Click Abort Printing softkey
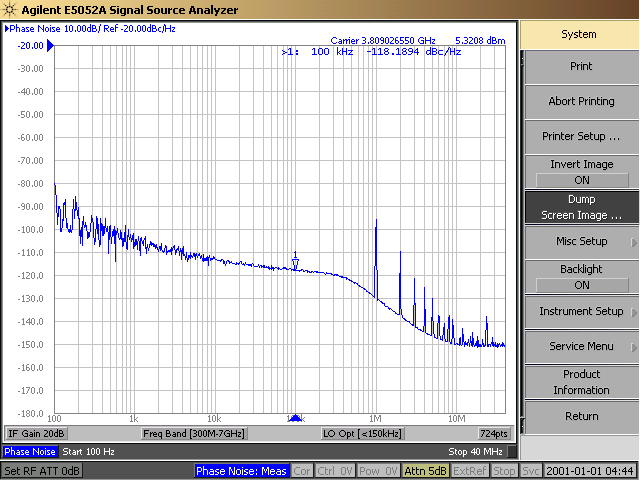Viewport: 640px width, 480px height. 582,102
